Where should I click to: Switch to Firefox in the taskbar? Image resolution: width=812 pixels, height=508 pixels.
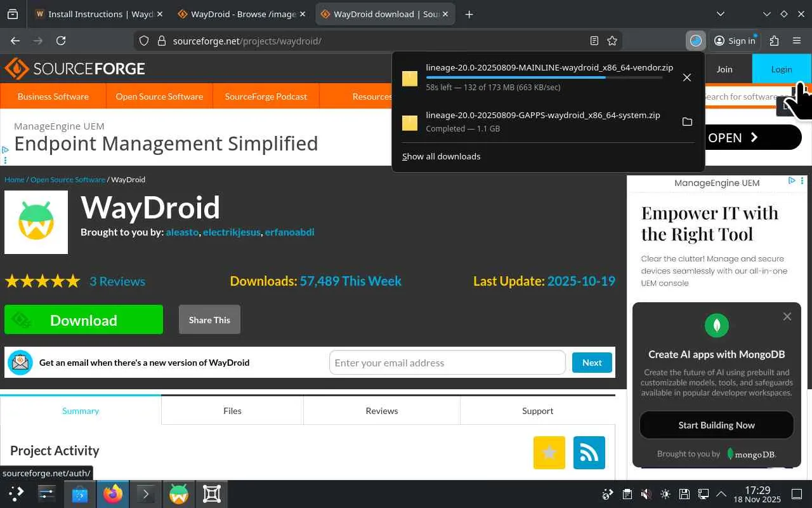pyautogui.click(x=113, y=493)
